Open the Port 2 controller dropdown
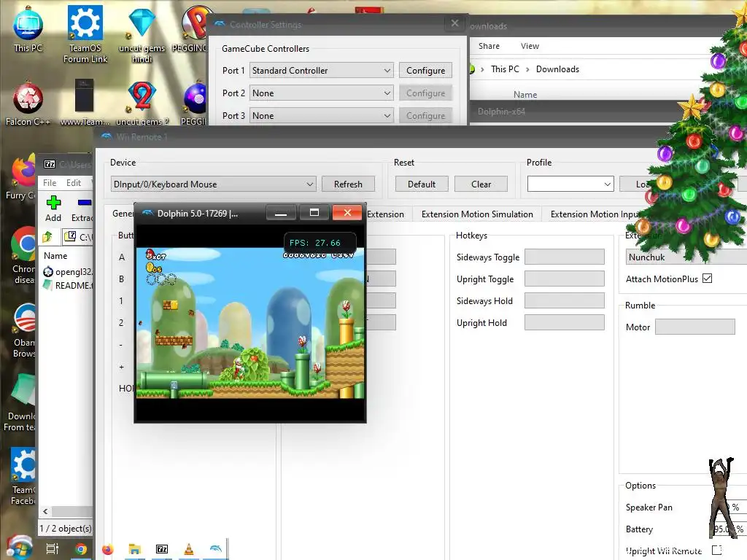Viewport: 747px width, 560px height. 322,93
